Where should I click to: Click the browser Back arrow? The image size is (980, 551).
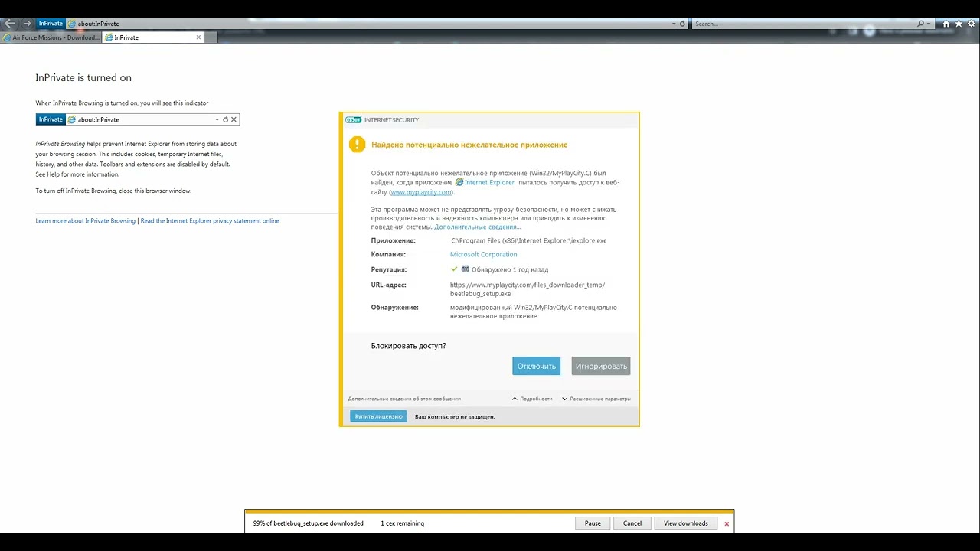click(10, 24)
